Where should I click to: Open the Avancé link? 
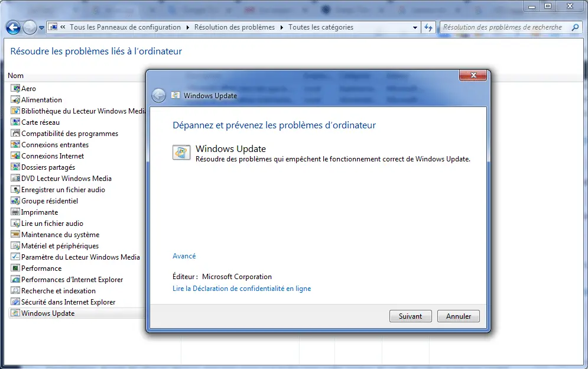coord(184,256)
